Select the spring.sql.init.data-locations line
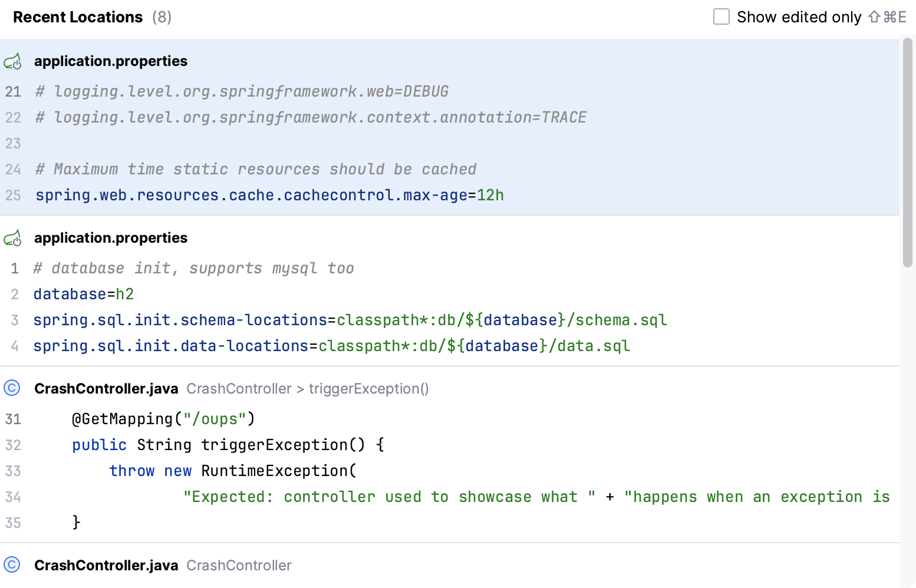 [331, 346]
